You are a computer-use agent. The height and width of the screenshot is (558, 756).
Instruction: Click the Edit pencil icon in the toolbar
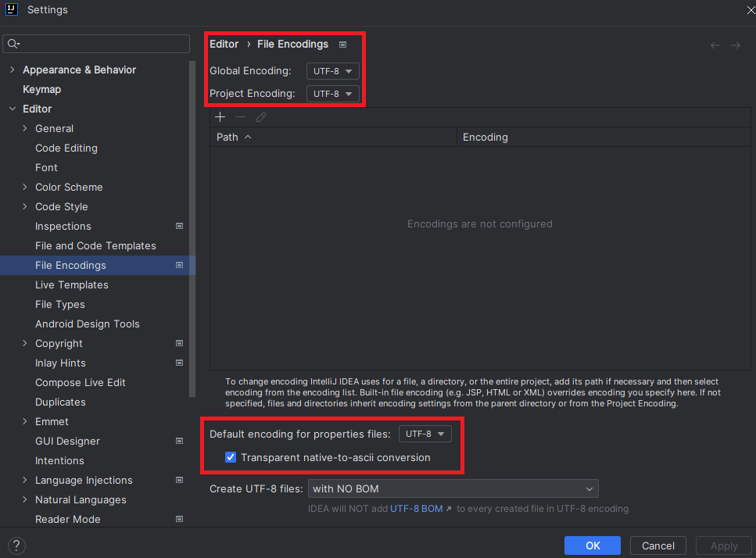[x=261, y=117]
